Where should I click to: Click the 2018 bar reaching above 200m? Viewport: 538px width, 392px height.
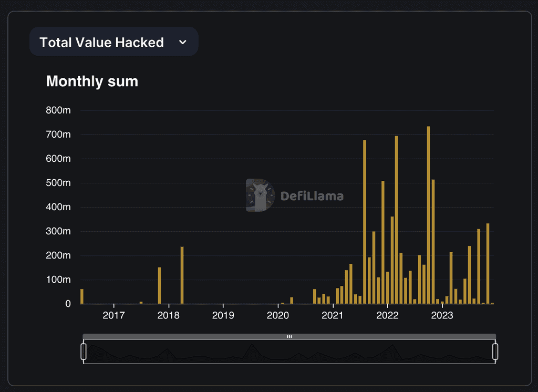pyautogui.click(x=182, y=275)
